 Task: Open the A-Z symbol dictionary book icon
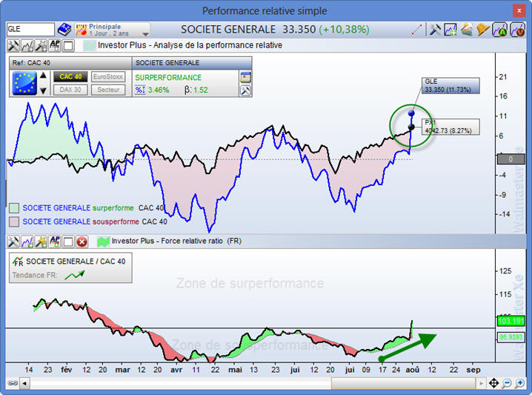(x=64, y=30)
